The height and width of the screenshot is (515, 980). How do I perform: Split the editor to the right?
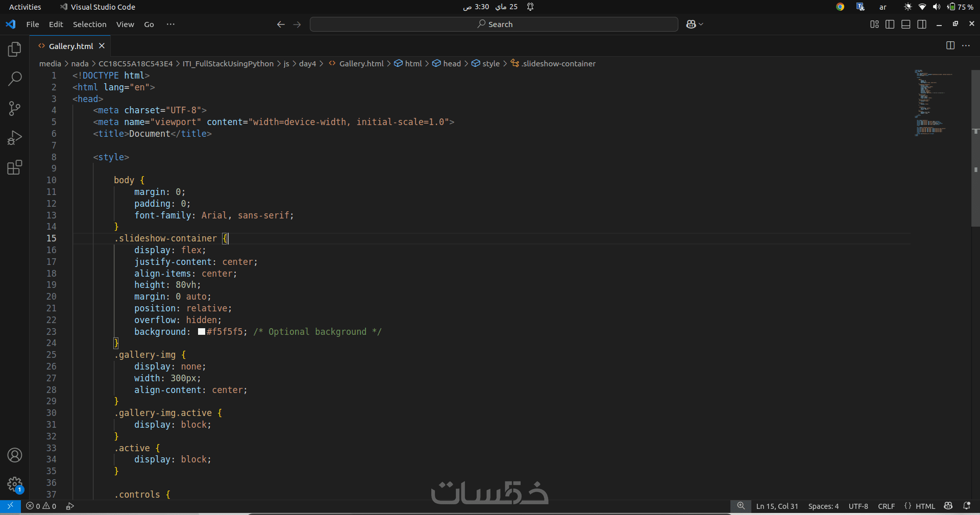pyautogui.click(x=950, y=45)
